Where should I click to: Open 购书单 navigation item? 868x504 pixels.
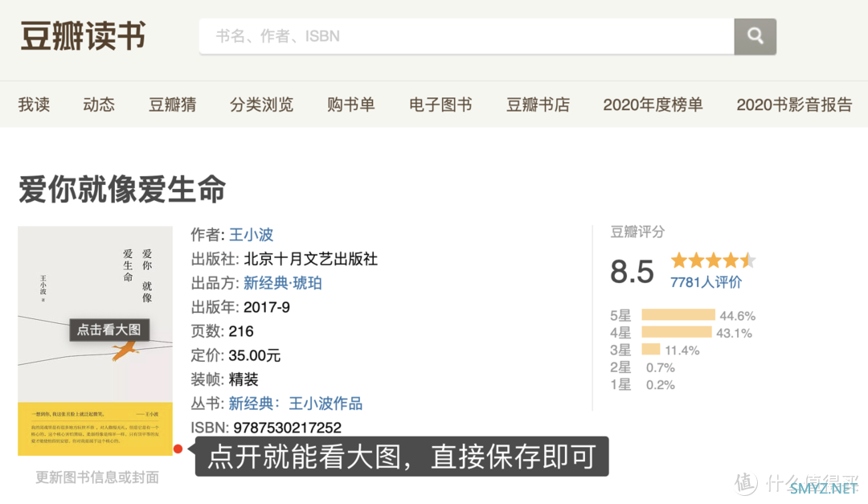coord(351,104)
